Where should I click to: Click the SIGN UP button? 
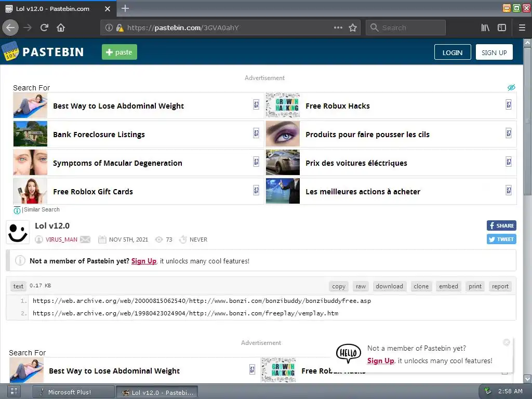494,52
